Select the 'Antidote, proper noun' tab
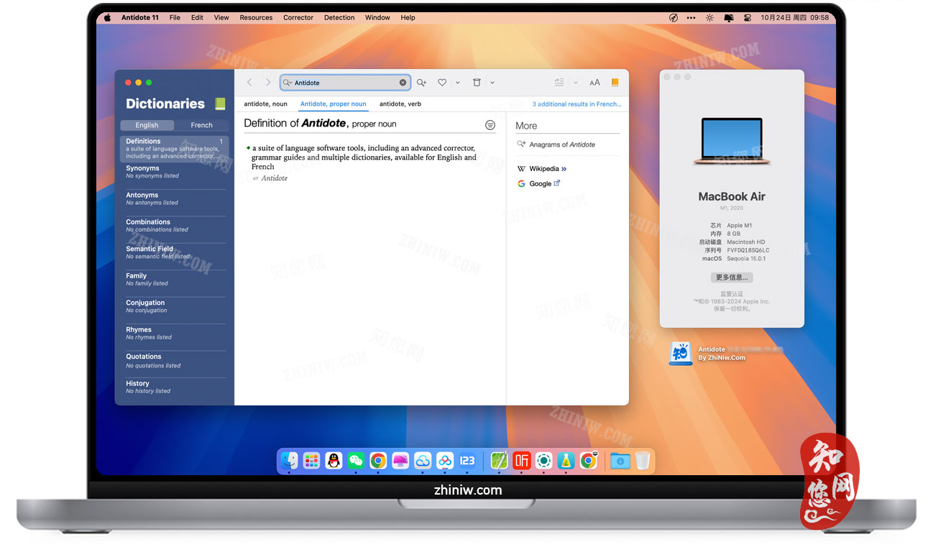 pos(334,104)
